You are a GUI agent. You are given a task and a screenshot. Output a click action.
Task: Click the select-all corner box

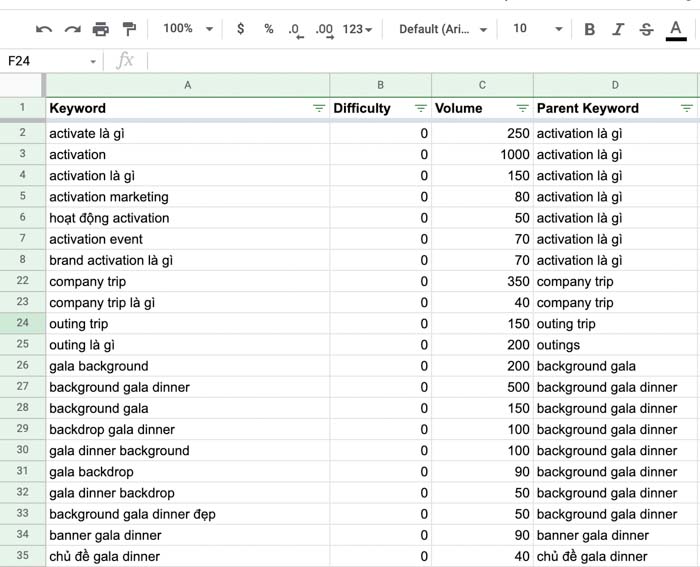[22, 85]
